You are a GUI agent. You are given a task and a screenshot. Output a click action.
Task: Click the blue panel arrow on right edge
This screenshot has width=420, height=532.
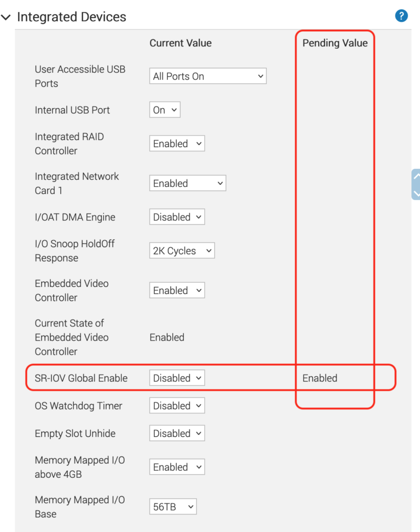416,184
